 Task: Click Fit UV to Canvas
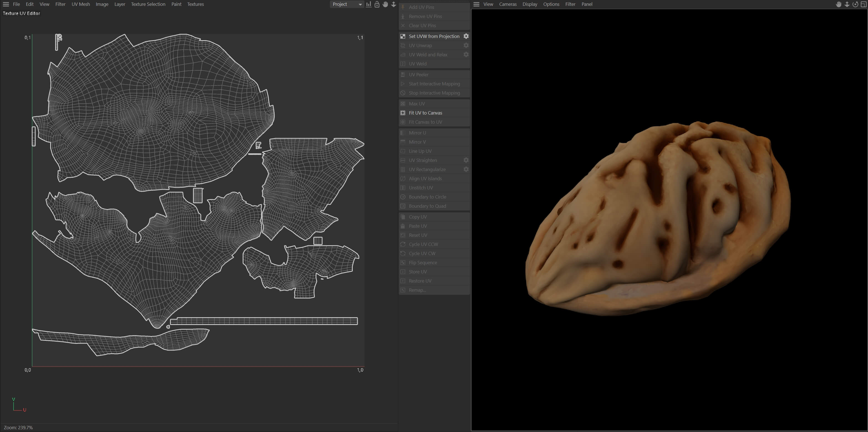[425, 113]
